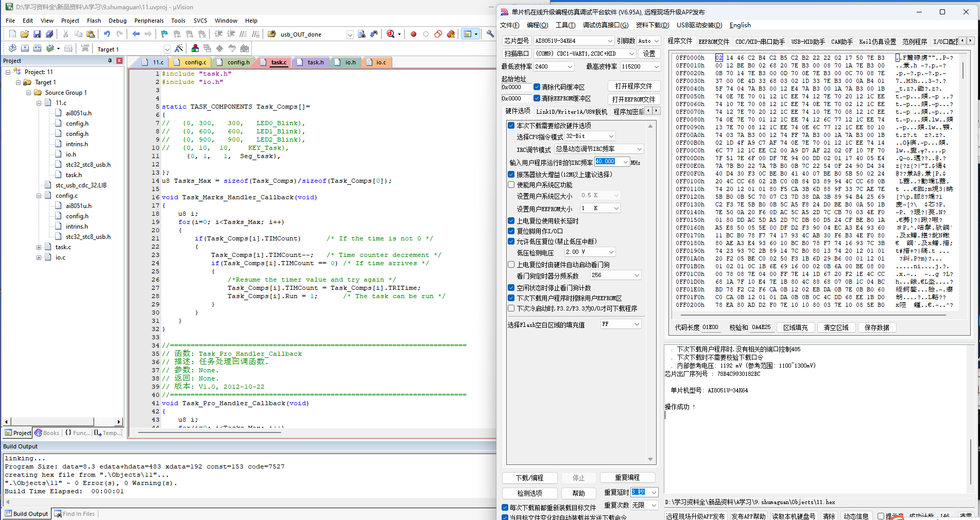
Task: Toggle 复位脚用作I/O口 checkbox
Action: 511,231
